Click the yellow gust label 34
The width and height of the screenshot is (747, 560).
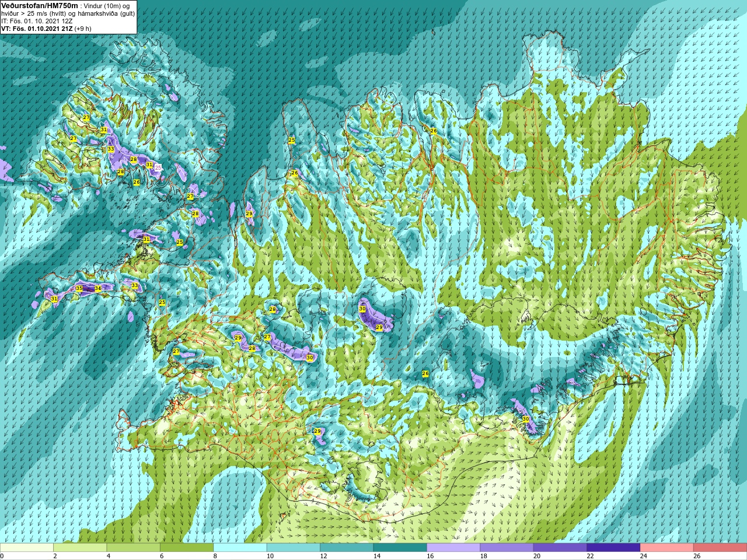(x=98, y=288)
